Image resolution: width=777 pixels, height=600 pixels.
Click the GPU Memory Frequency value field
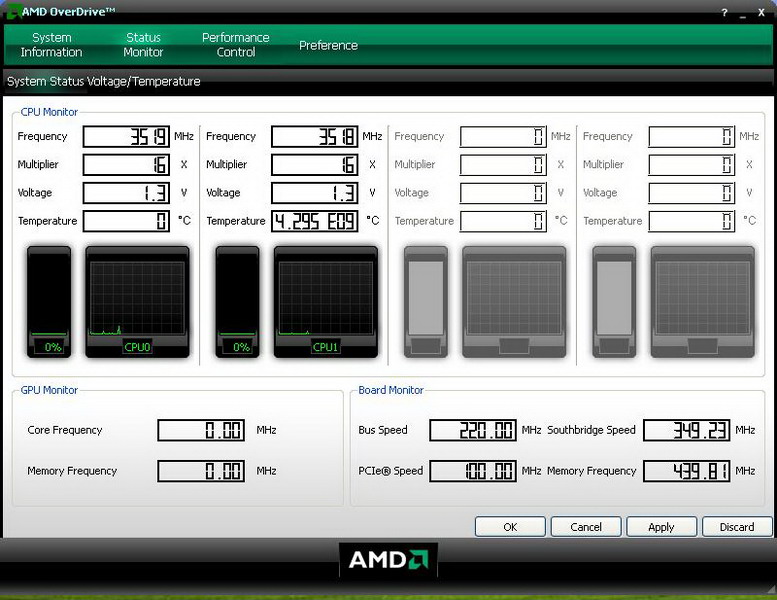pyautogui.click(x=201, y=471)
